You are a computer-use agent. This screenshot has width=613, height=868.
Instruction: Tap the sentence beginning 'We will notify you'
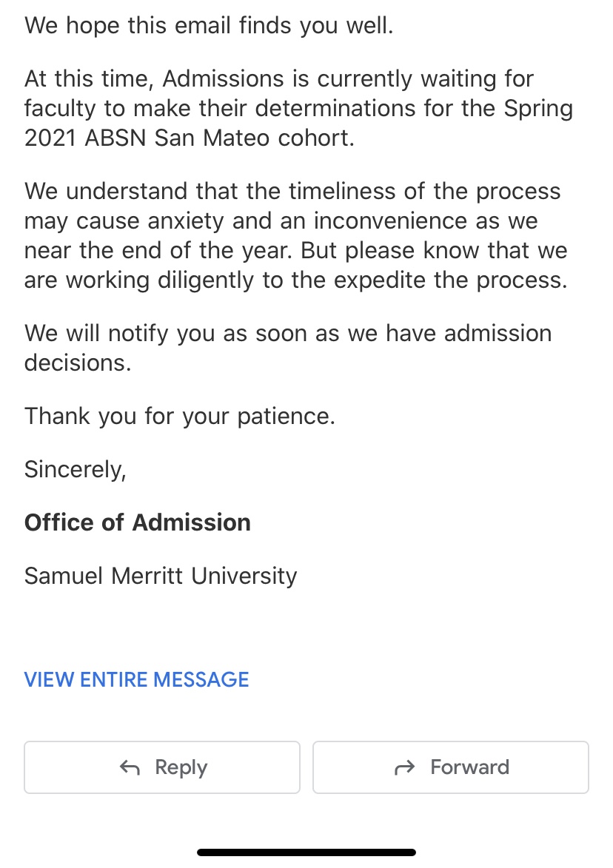pos(288,349)
